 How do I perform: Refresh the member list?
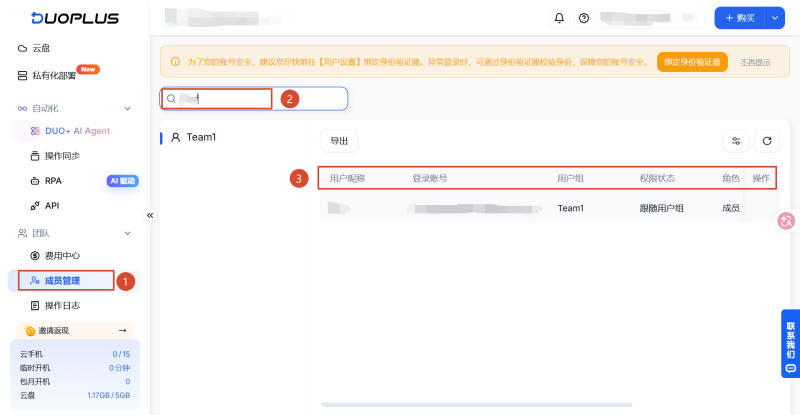766,141
